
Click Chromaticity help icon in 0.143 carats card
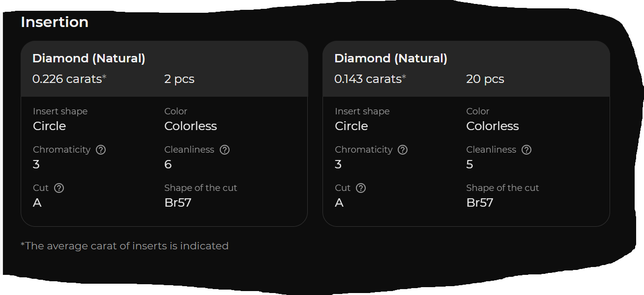pyautogui.click(x=403, y=150)
